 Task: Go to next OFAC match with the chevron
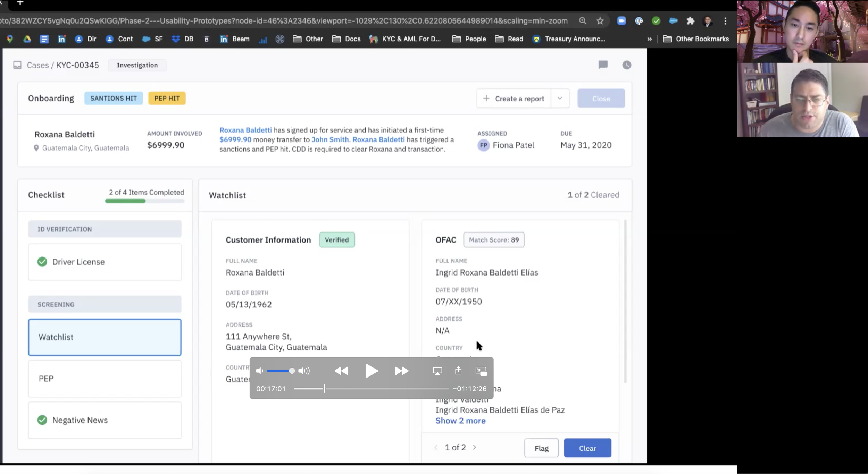(x=475, y=447)
